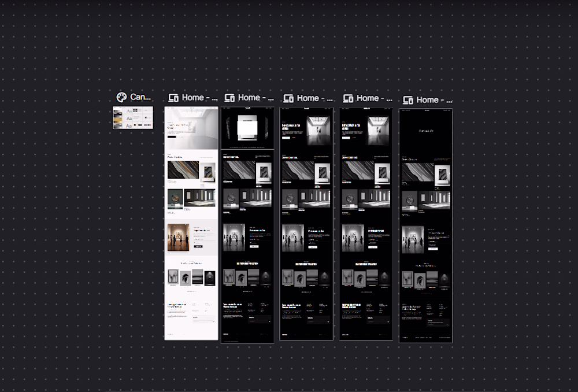Select the dark Home frame with white square hero

pos(247,225)
